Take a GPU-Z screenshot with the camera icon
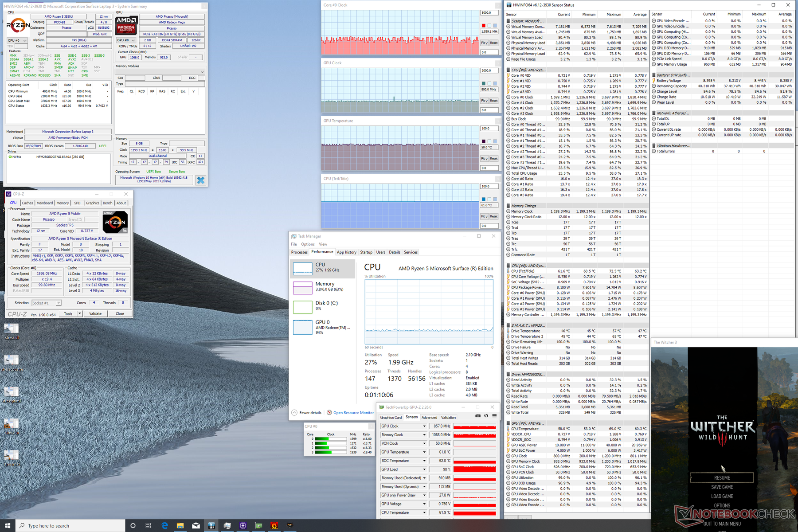This screenshot has width=798, height=532. pyautogui.click(x=477, y=416)
